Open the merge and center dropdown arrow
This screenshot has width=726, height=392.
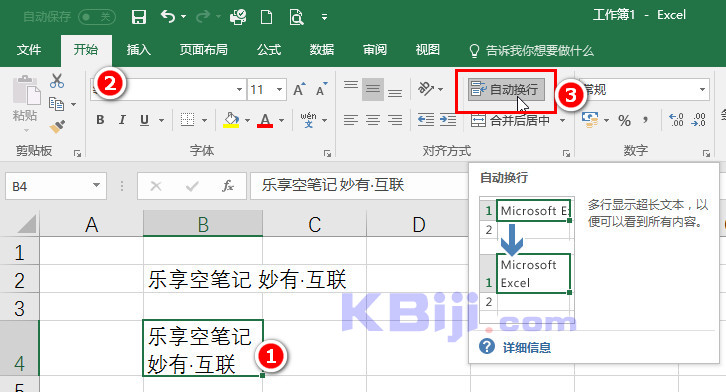563,120
